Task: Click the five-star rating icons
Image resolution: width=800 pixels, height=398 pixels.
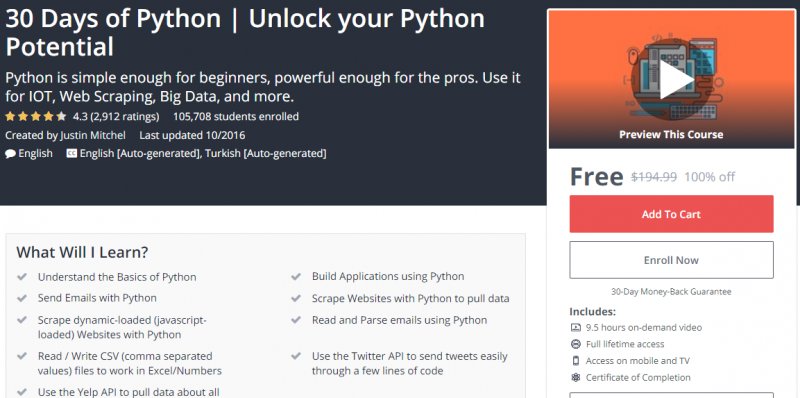Action: coord(36,116)
